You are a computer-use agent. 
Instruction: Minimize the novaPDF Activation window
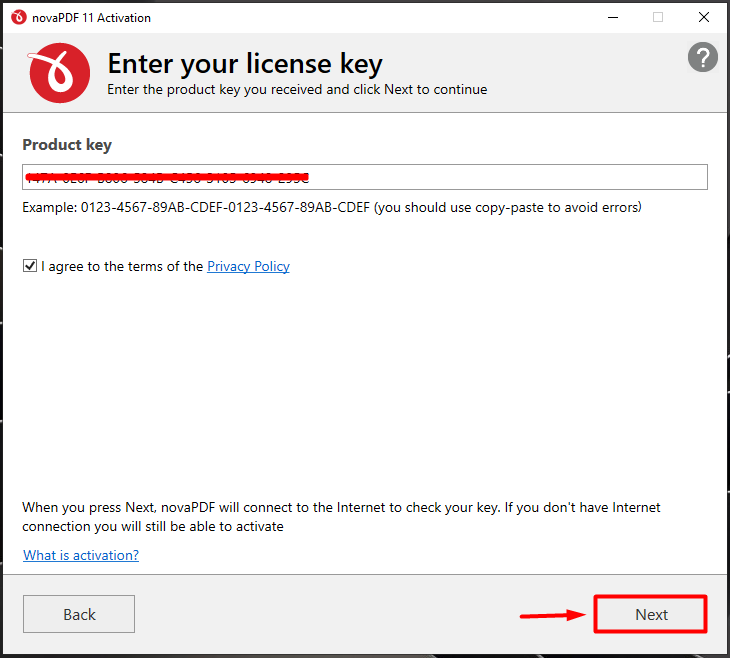610,17
